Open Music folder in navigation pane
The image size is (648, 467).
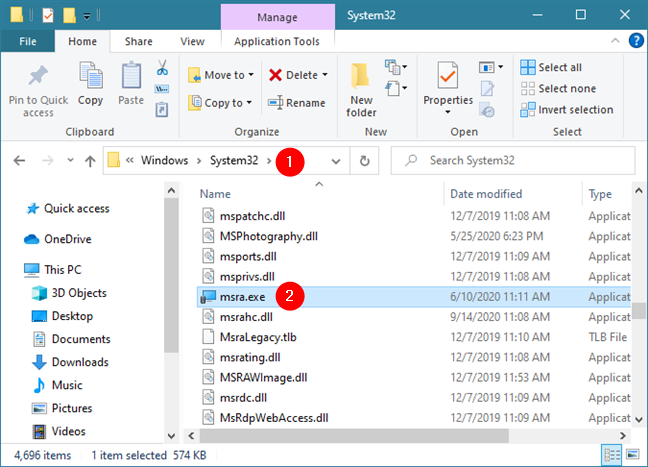coord(58,385)
